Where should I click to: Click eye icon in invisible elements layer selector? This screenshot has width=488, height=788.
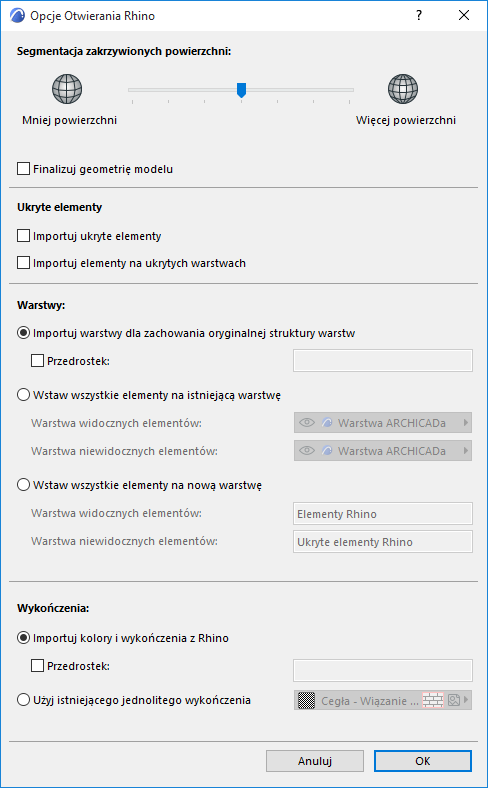(307, 451)
